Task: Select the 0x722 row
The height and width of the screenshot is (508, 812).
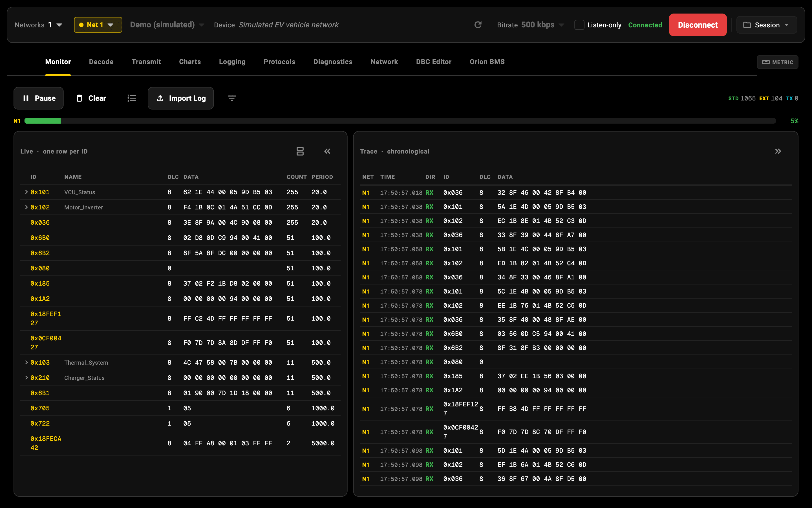Action: click(180, 423)
